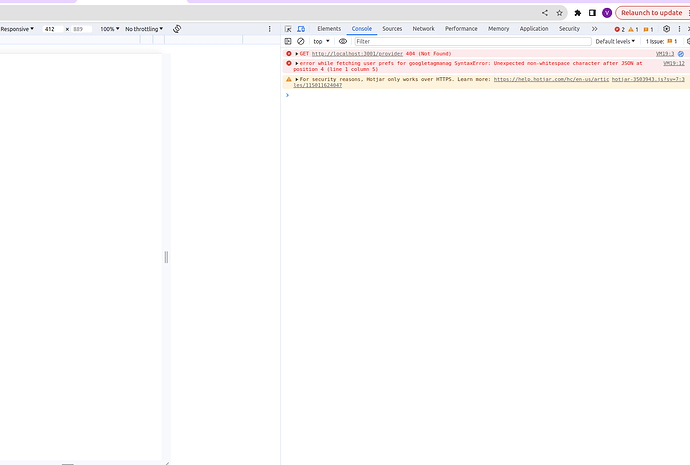Show more DevTools tabs chevron

[x=595, y=29]
